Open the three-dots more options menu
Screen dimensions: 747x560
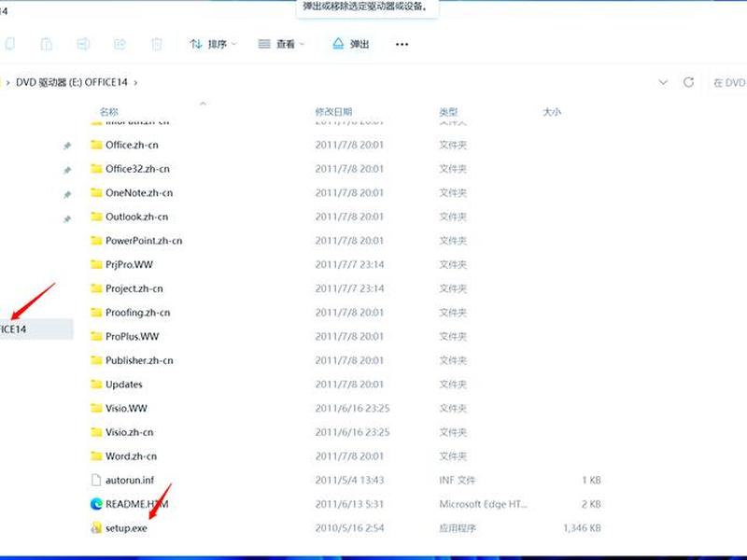click(402, 44)
